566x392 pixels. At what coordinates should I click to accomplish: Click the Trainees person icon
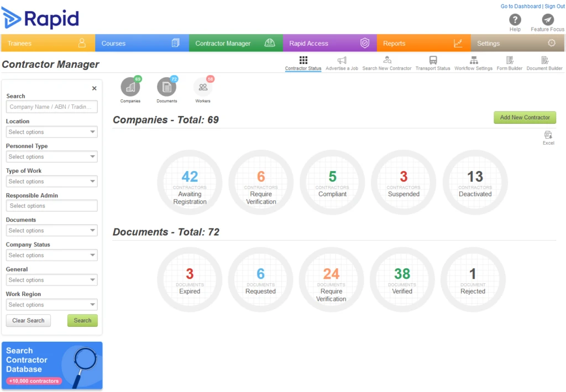pyautogui.click(x=82, y=43)
